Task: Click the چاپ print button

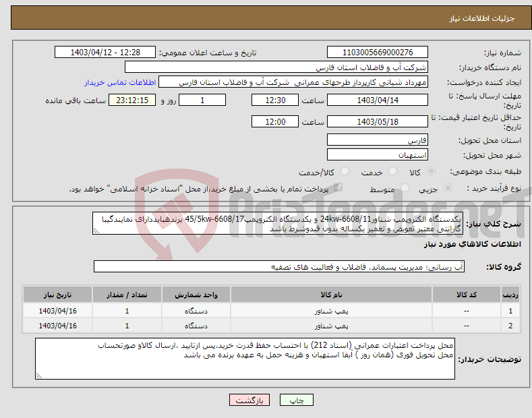Action: pyautogui.click(x=297, y=400)
